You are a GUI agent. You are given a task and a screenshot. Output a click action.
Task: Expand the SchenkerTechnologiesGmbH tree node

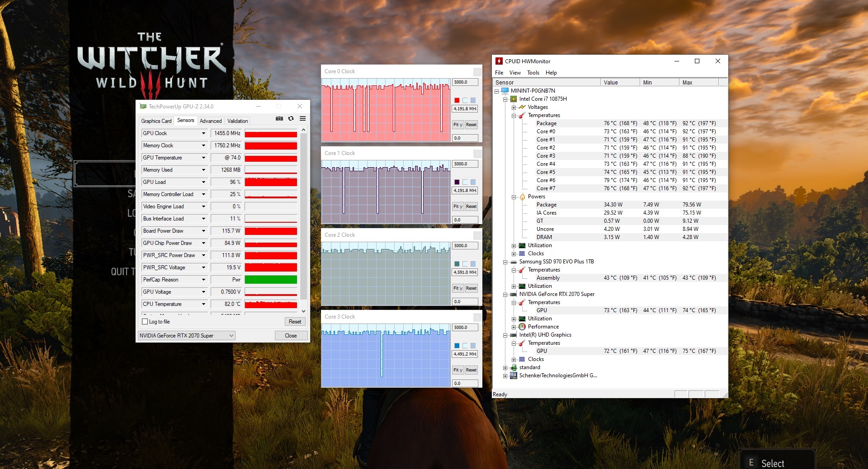[505, 376]
